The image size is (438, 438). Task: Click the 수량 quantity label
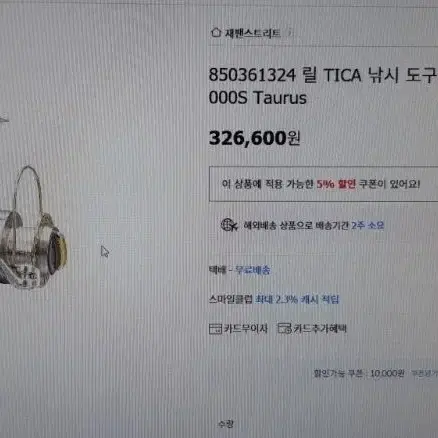pyautogui.click(x=226, y=424)
